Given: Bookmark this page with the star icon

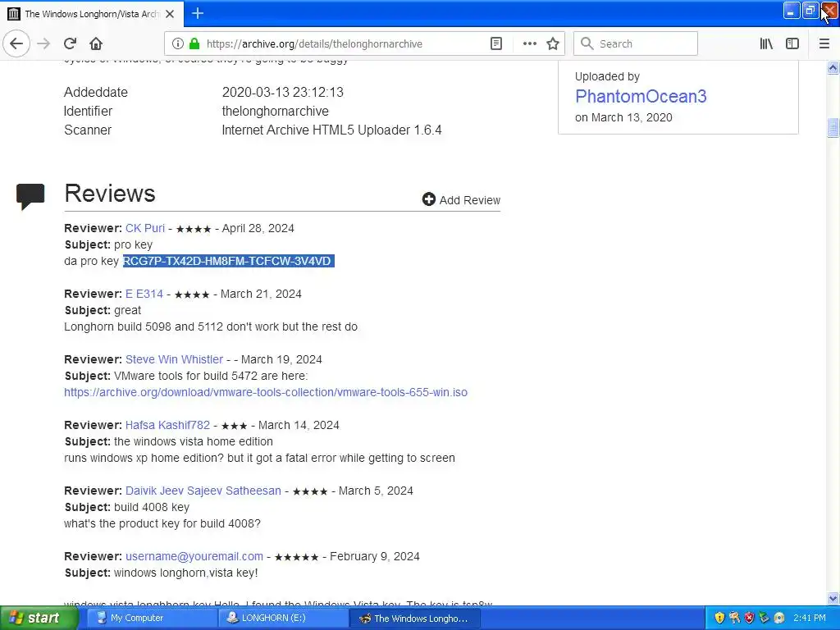Looking at the screenshot, I should (x=553, y=43).
